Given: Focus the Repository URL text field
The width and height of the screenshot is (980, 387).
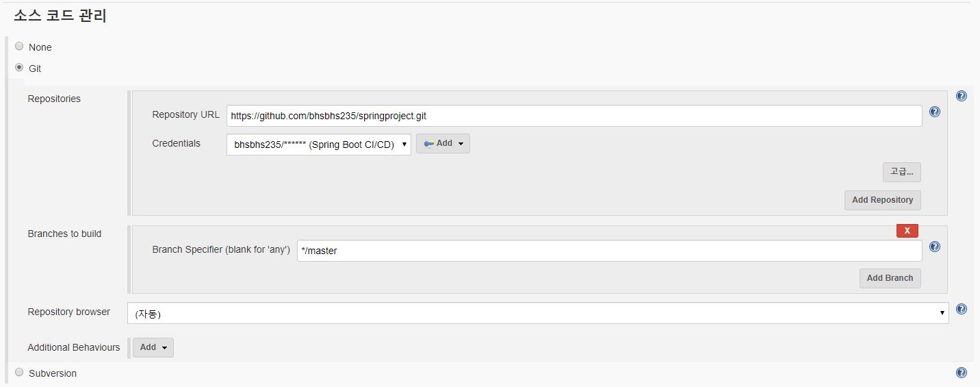Looking at the screenshot, I should 574,116.
